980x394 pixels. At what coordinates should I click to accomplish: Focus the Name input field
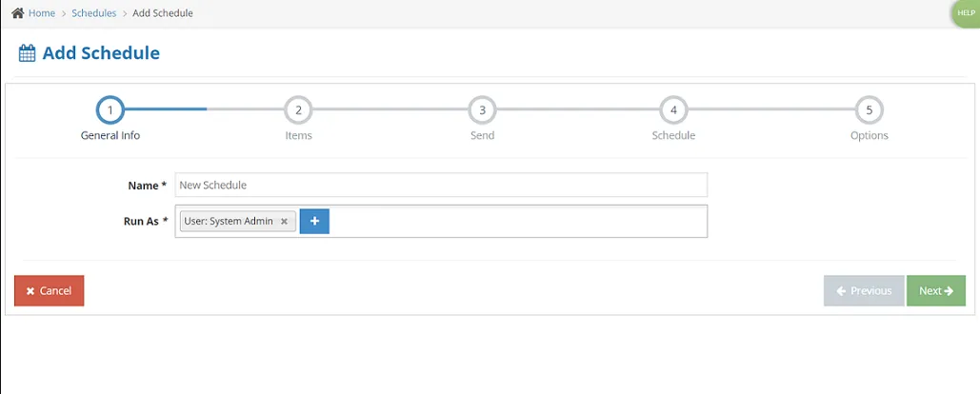441,185
